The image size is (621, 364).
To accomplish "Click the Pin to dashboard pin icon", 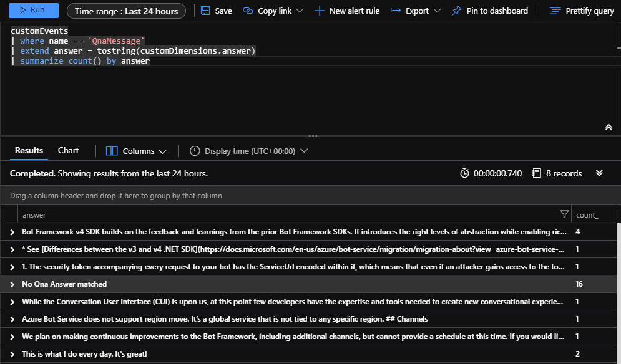I will (x=457, y=11).
